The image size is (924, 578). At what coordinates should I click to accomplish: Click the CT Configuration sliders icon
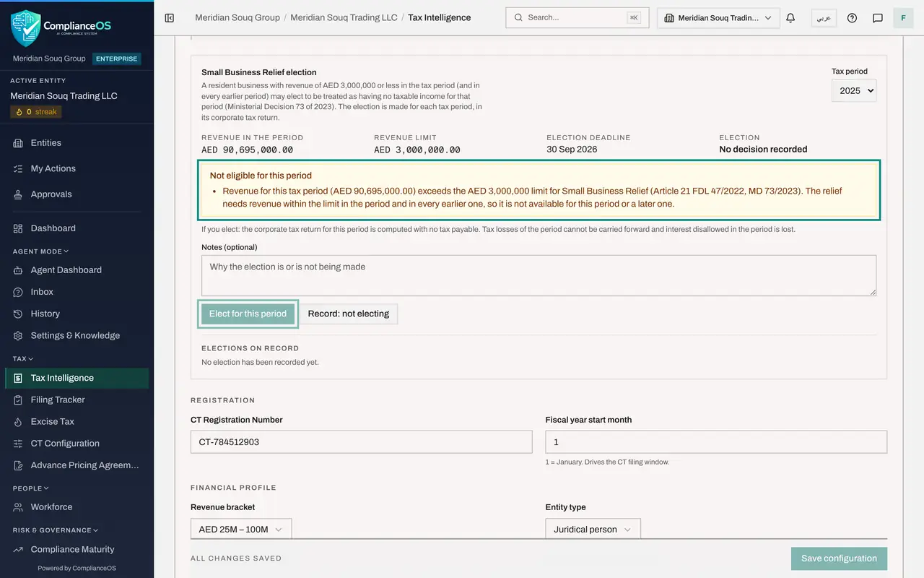(x=18, y=444)
